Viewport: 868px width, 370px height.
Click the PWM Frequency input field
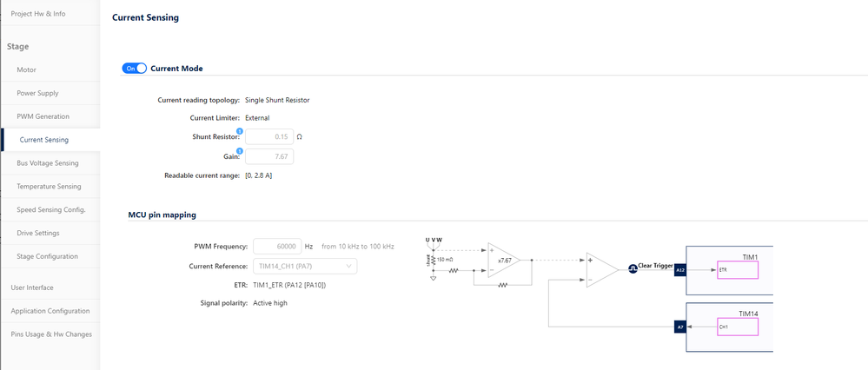277,247
